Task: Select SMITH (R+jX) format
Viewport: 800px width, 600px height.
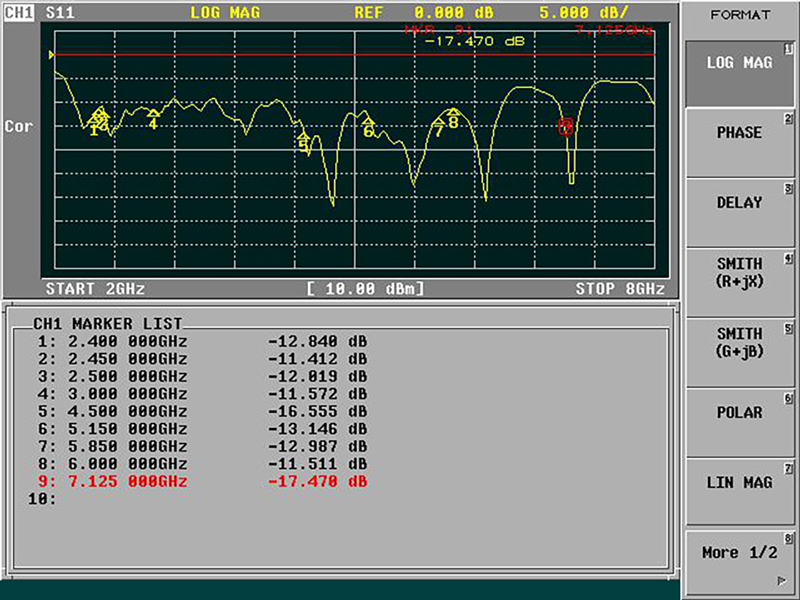Action: (x=739, y=284)
